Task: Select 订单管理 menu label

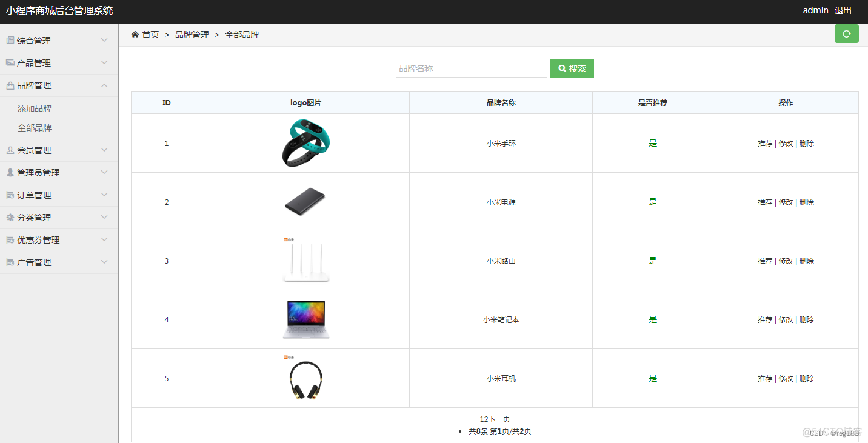Action: click(34, 195)
